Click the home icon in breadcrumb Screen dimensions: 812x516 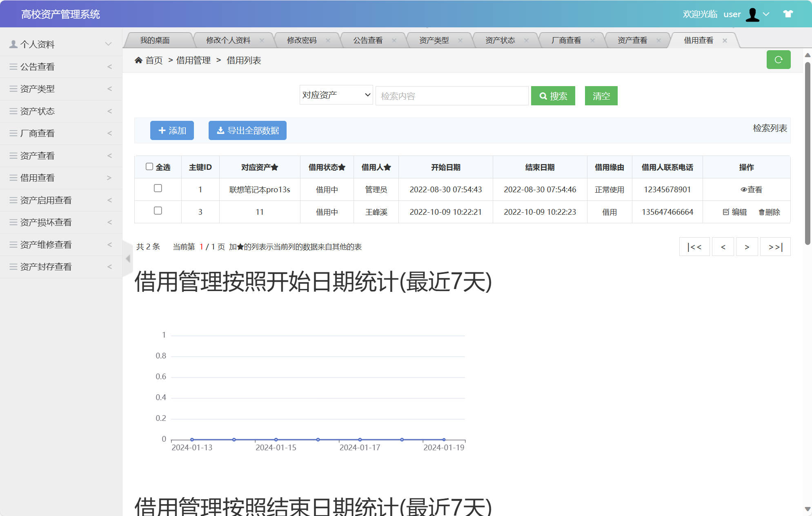[x=139, y=60]
